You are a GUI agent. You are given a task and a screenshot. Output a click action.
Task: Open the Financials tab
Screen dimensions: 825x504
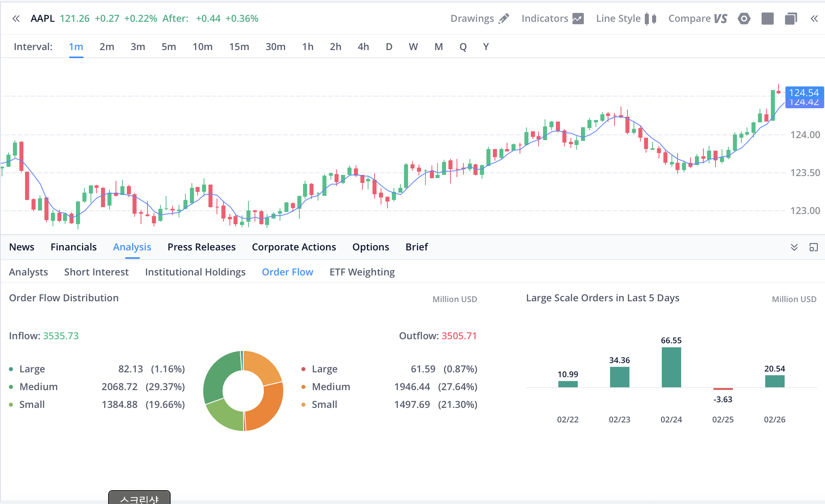[74, 247]
